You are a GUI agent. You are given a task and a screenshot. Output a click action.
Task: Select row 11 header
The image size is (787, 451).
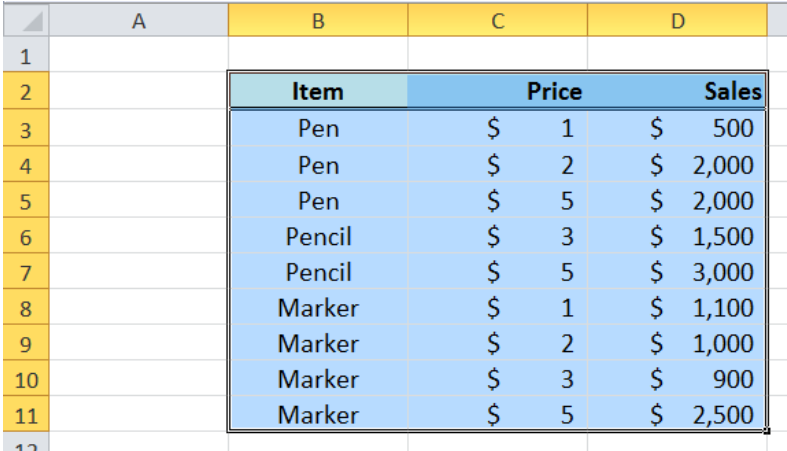pos(26,414)
